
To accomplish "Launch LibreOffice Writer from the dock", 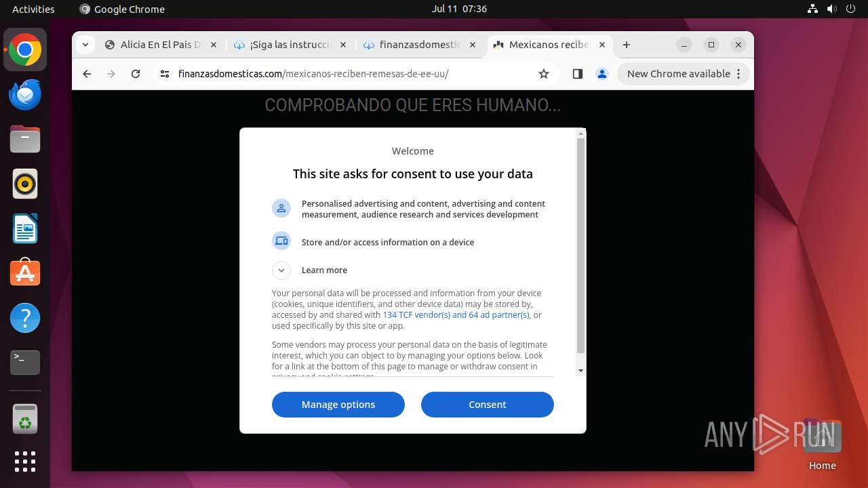I will point(25,228).
